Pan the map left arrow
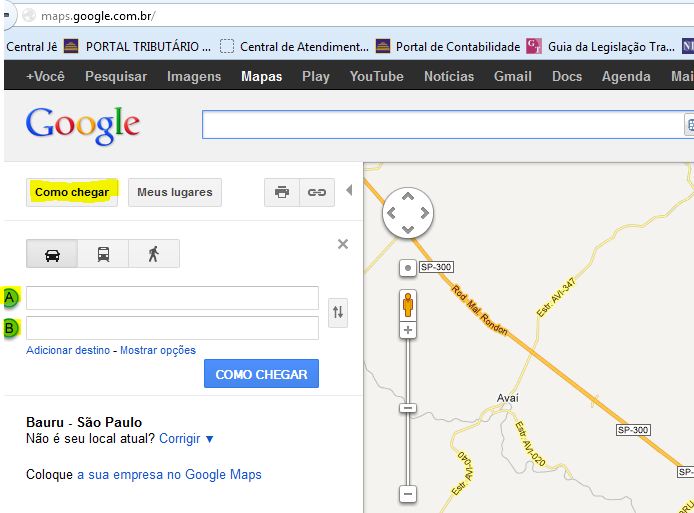 click(x=391, y=213)
